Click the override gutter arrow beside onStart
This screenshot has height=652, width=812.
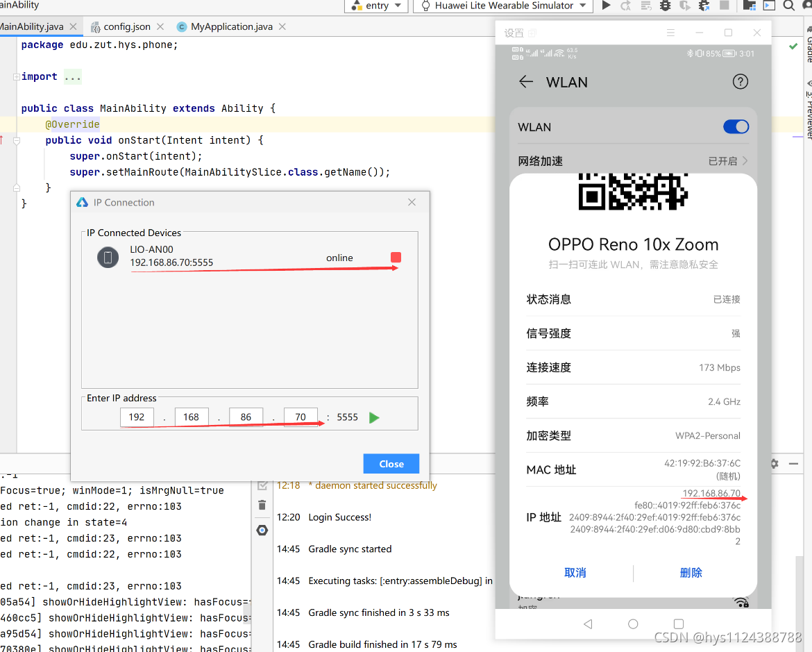point(1,140)
